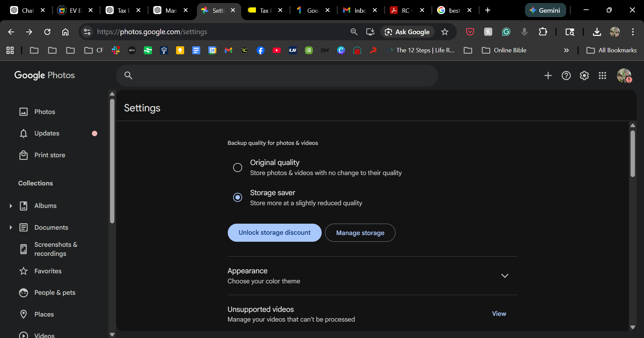Image resolution: width=644 pixels, height=338 pixels.
Task: Click the Manage storage button
Action: (360, 233)
